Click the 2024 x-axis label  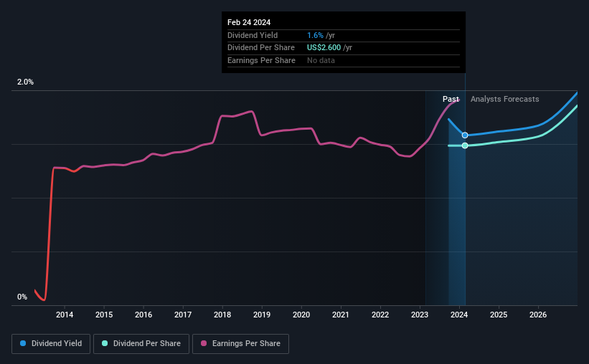pyautogui.click(x=459, y=315)
